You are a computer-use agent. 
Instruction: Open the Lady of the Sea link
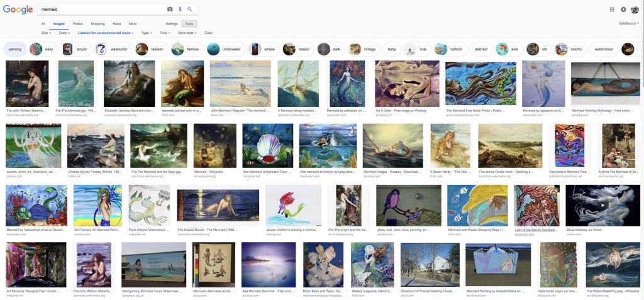[x=536, y=230]
